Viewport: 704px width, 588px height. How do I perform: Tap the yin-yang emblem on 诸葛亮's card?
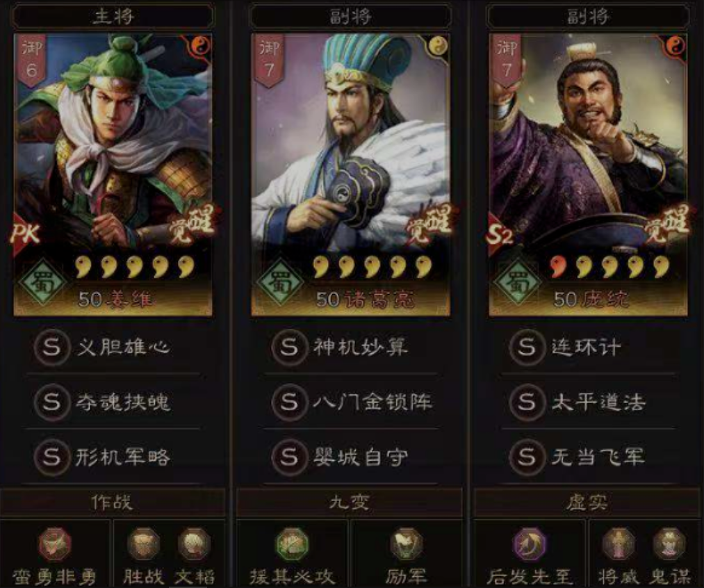(x=438, y=47)
